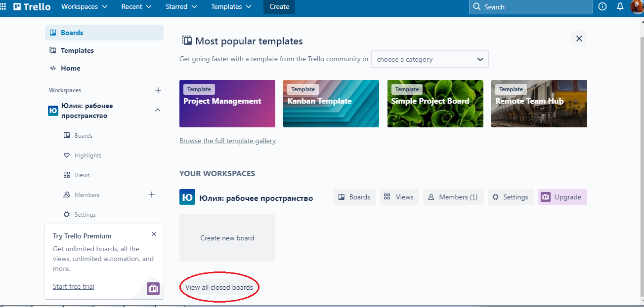This screenshot has height=307, width=644.
Task: Click the Ю workspace avatar under Your Workspaces
Action: pyautogui.click(x=187, y=197)
